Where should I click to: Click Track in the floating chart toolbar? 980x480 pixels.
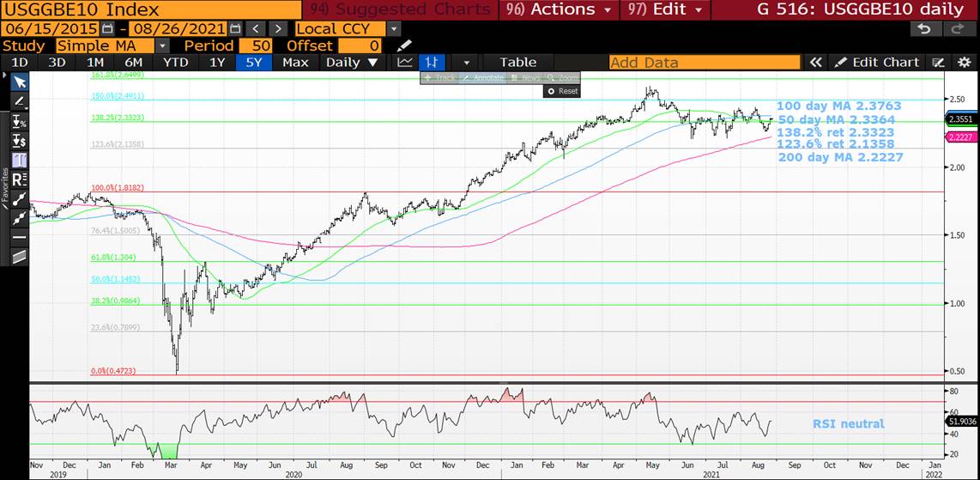439,77
